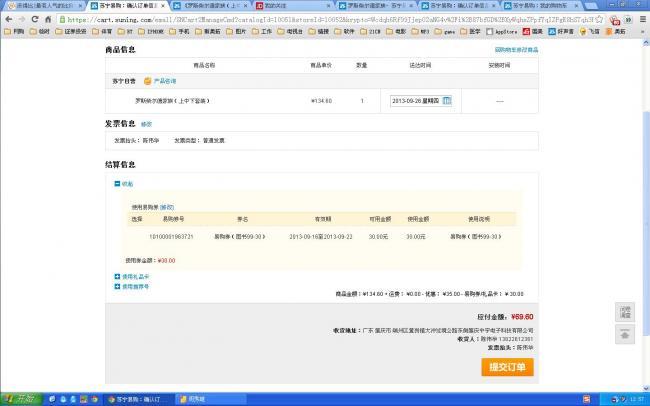Open the first bookmarks folder on the left
The width and height of the screenshot is (650, 406).
(14, 32)
